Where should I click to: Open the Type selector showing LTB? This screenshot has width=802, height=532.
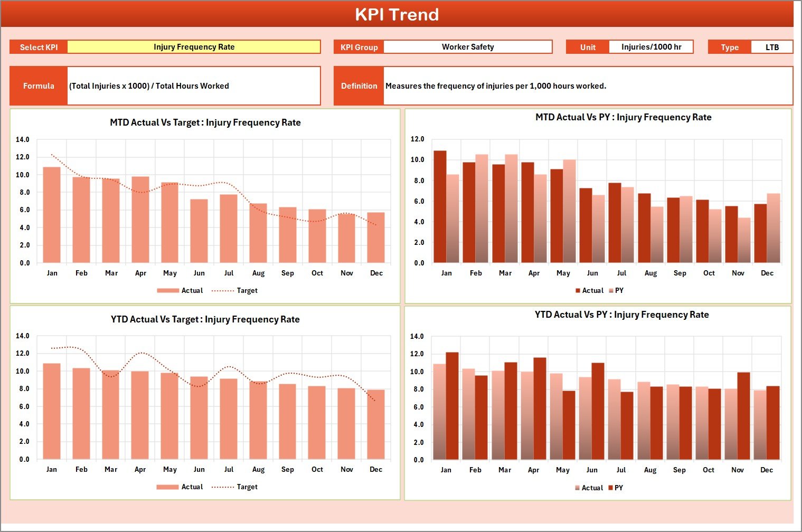tap(772, 46)
